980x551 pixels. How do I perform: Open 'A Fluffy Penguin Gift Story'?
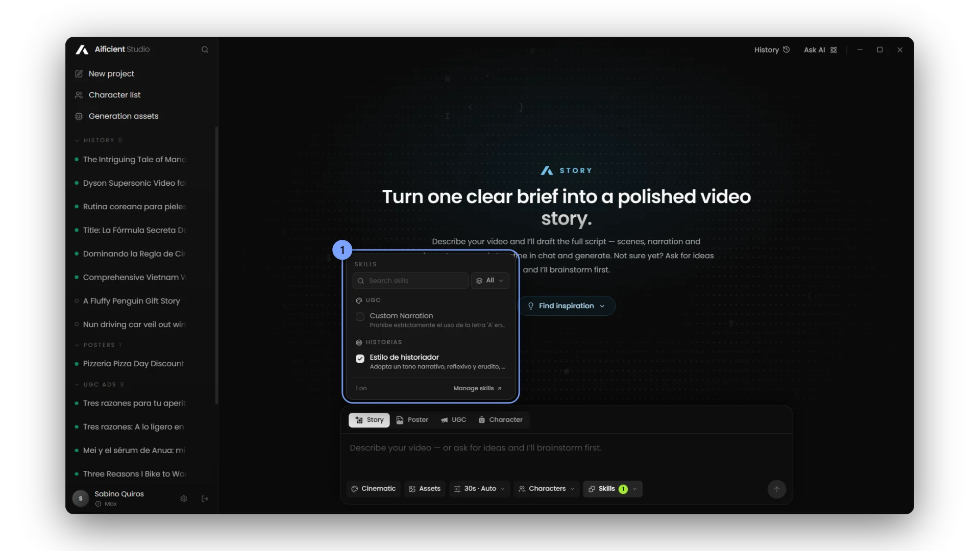(x=131, y=301)
